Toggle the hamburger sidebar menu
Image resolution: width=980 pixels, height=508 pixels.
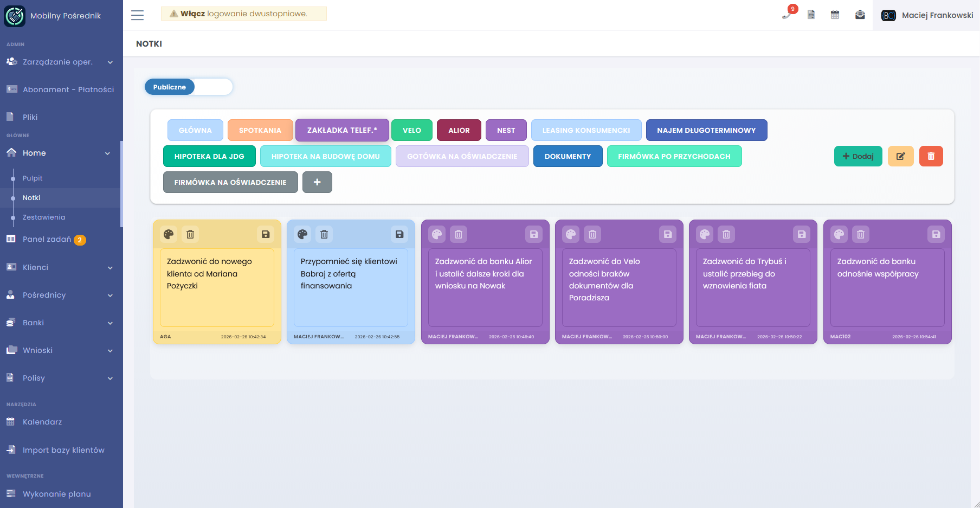click(x=137, y=15)
